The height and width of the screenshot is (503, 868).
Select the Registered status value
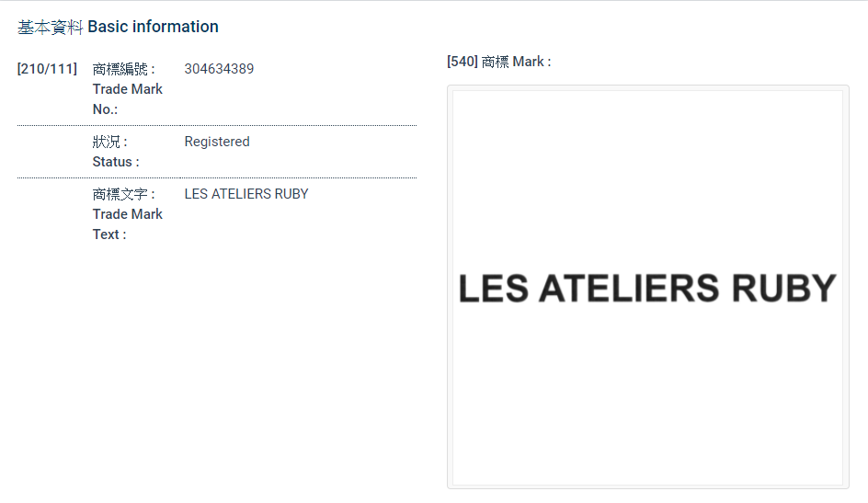pyautogui.click(x=217, y=142)
